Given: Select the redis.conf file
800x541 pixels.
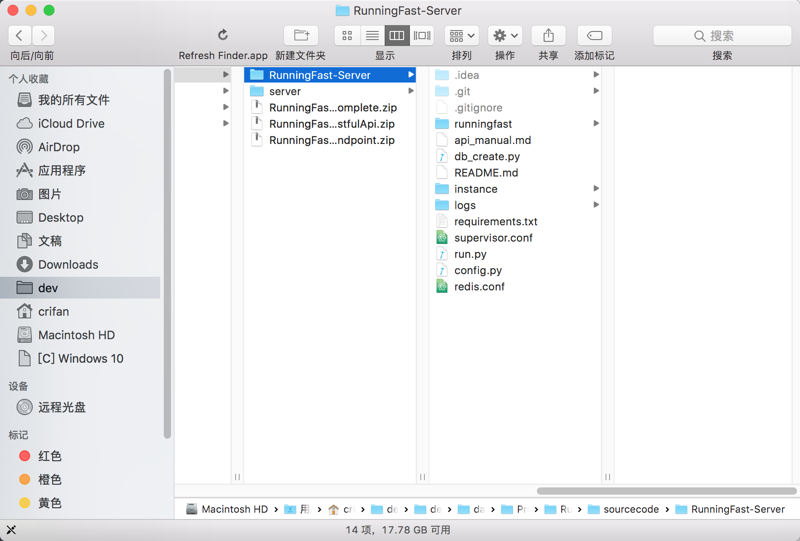Looking at the screenshot, I should (x=515, y=287).
